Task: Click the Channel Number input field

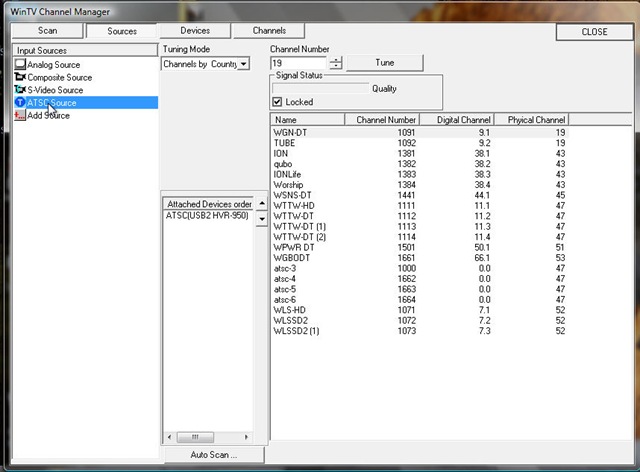Action: (298, 63)
